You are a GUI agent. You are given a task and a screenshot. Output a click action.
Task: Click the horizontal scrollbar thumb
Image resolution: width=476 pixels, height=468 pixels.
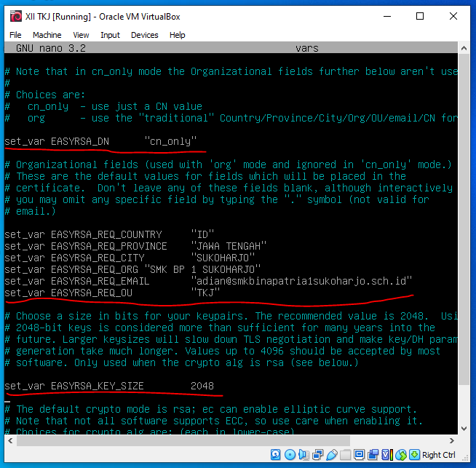click(x=183, y=440)
